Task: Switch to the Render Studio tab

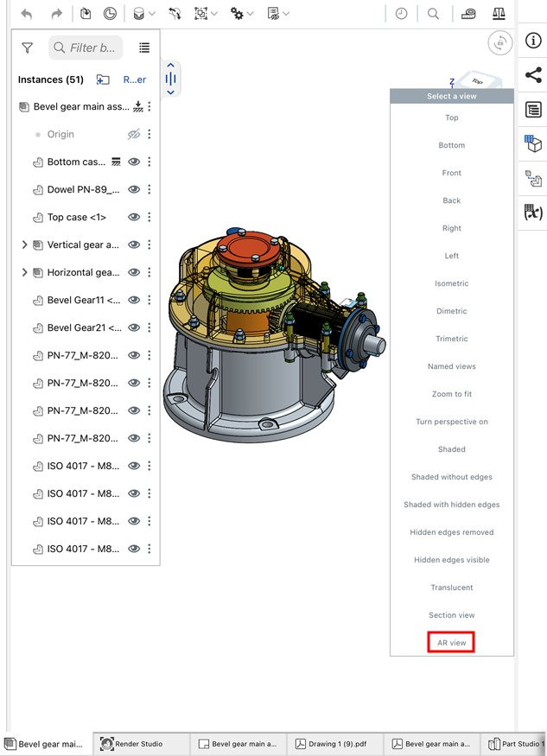Action: pos(140,744)
